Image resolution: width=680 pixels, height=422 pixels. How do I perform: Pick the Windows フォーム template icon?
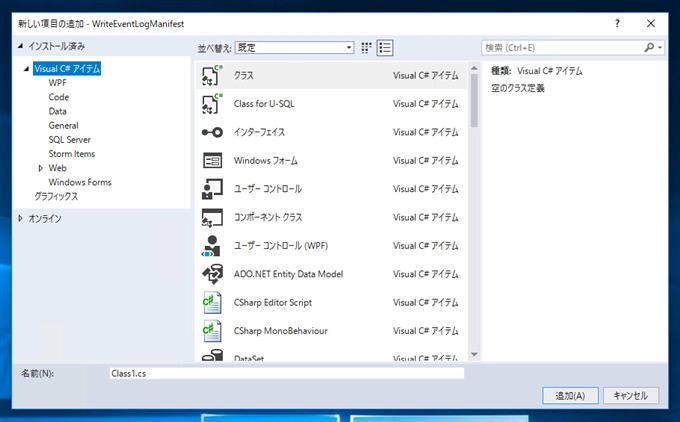212,160
